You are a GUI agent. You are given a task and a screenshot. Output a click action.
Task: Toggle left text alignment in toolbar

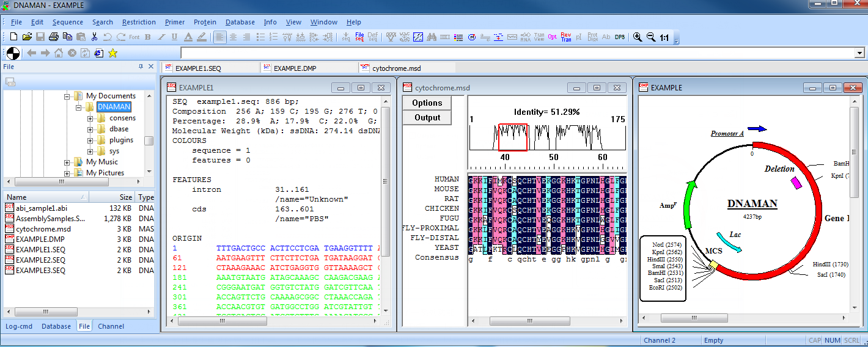coord(220,37)
